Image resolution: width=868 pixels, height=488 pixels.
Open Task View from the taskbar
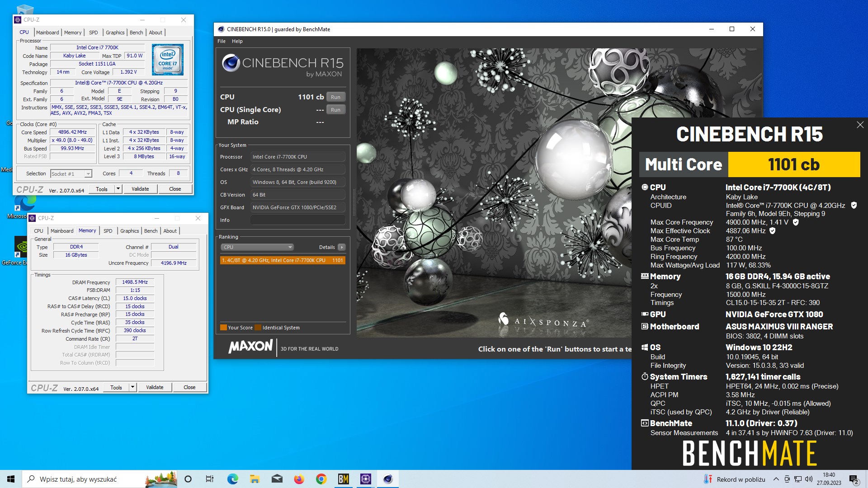tap(210, 479)
